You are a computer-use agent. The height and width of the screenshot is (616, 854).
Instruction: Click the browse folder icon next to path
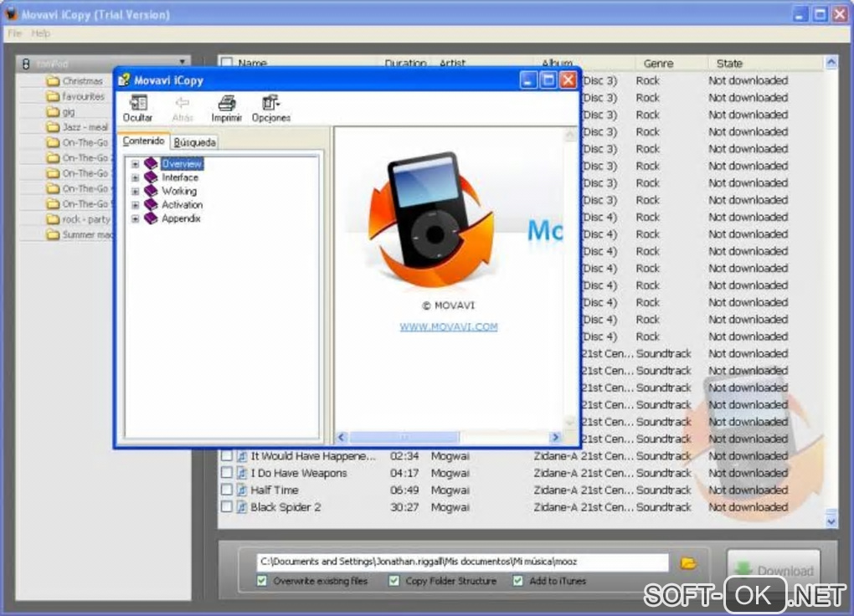[x=688, y=562]
